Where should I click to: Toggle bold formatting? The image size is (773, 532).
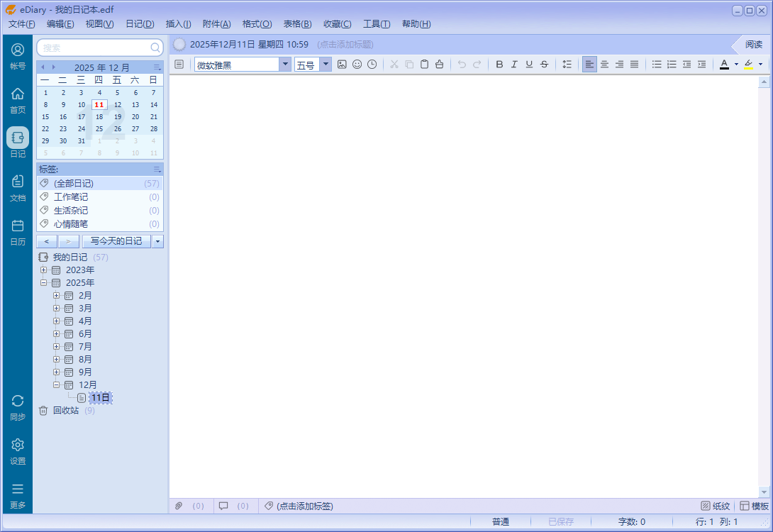499,65
